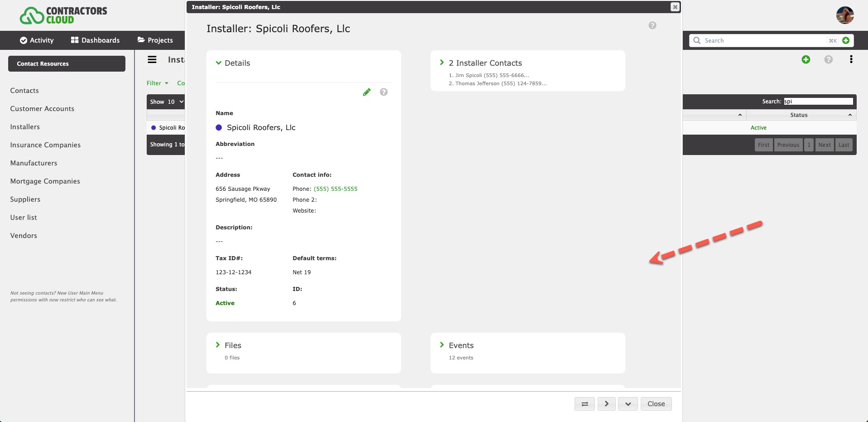The height and width of the screenshot is (422, 868).
Task: Open Vendors in the sidebar
Action: [x=24, y=236]
